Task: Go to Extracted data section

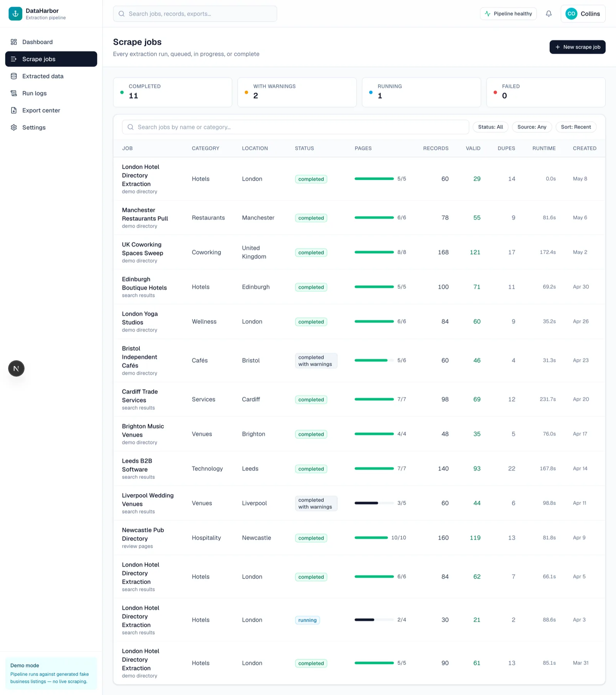Action: tap(51, 76)
